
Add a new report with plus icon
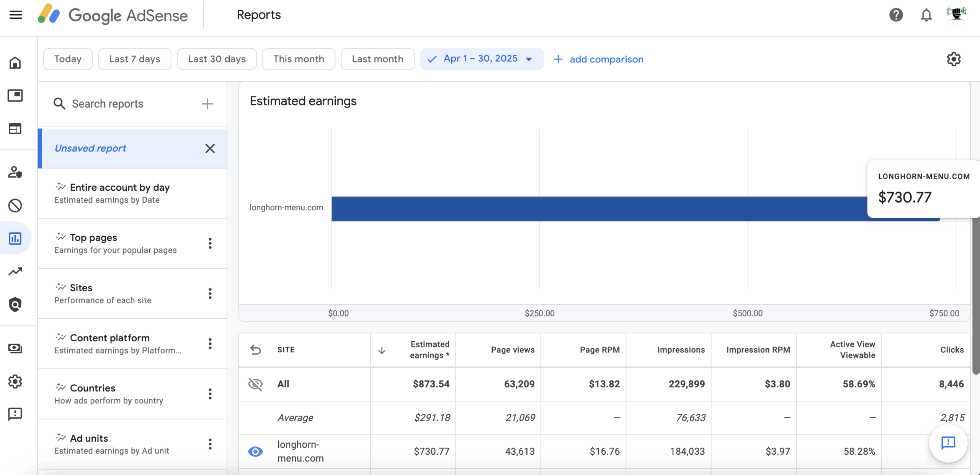(x=207, y=103)
